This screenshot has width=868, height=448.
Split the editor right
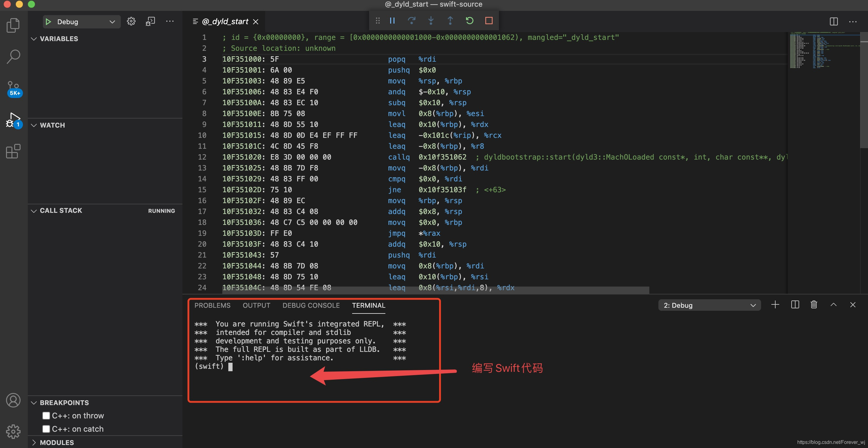(x=834, y=21)
